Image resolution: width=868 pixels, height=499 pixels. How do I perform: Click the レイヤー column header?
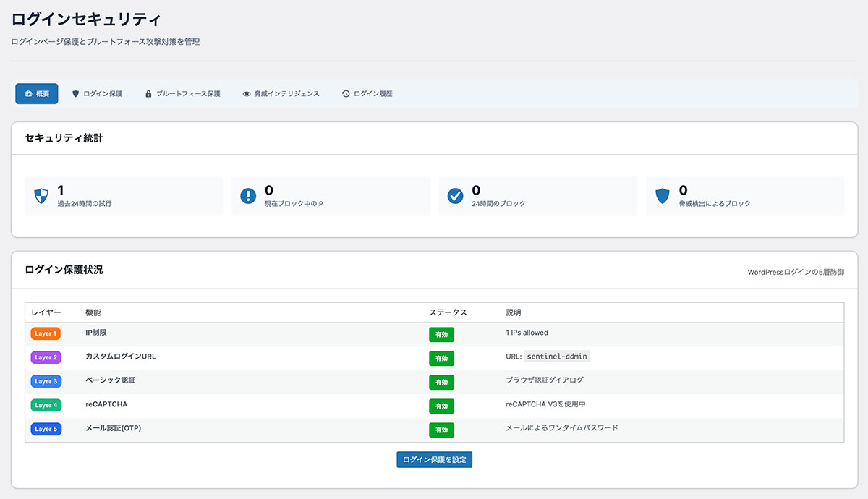tap(46, 312)
